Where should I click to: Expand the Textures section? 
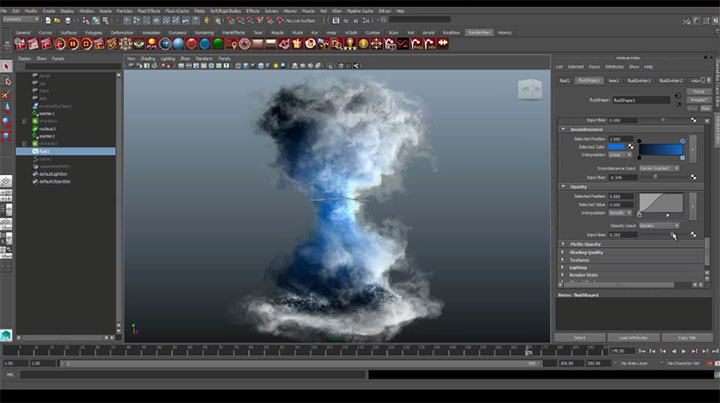click(563, 260)
